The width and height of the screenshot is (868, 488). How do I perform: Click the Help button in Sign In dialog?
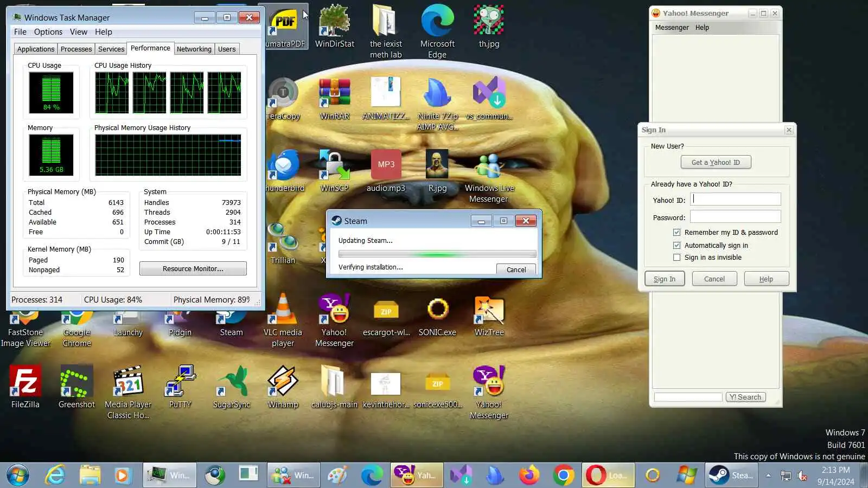point(766,279)
